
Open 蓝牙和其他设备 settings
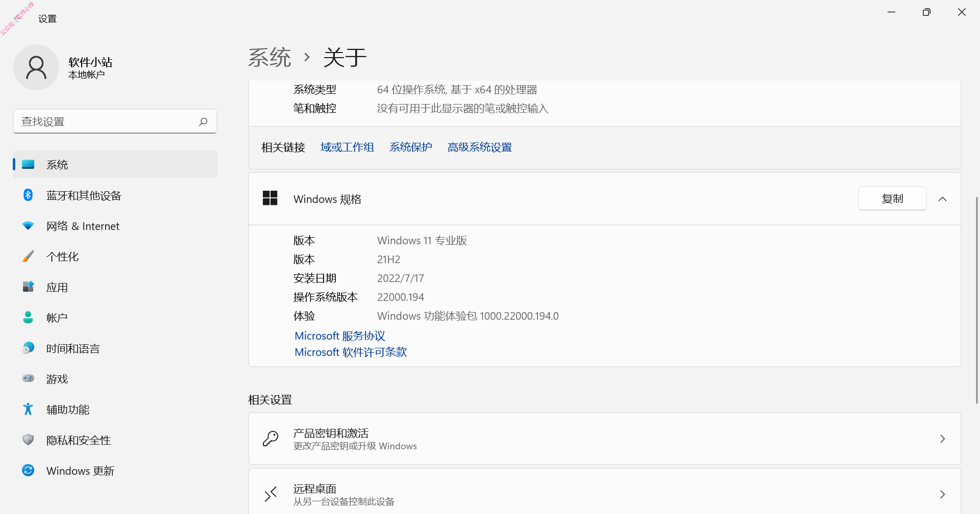click(115, 195)
